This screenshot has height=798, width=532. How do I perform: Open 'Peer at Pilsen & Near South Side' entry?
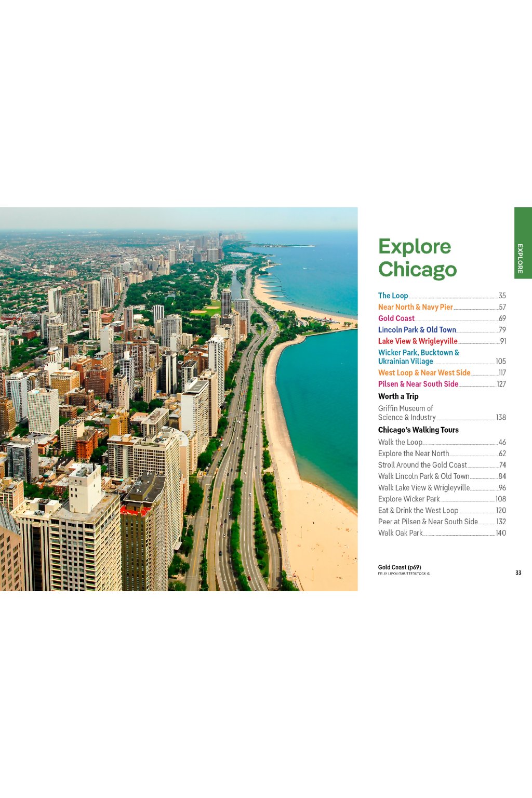click(x=442, y=522)
